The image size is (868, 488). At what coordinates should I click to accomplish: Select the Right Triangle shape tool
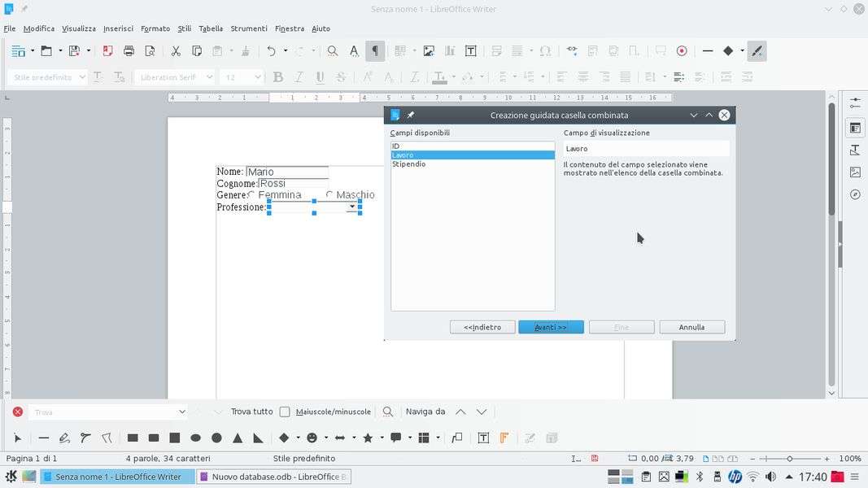(x=258, y=438)
